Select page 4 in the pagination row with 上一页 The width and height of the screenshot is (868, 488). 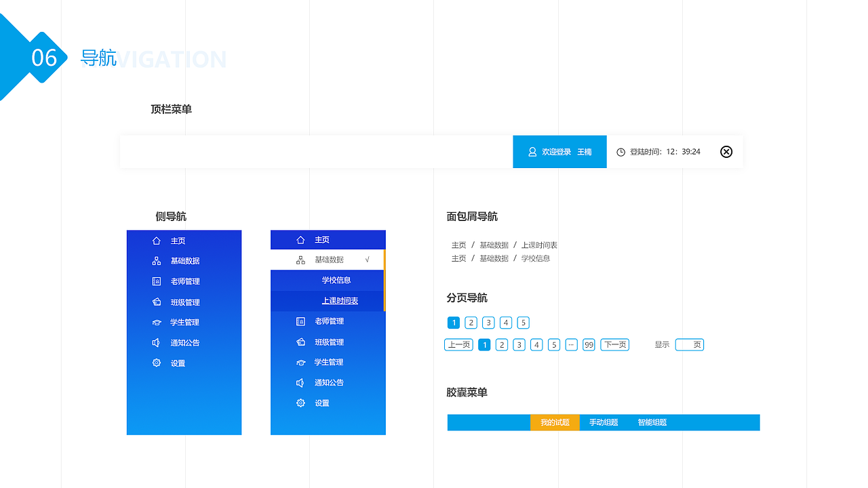[x=536, y=345]
